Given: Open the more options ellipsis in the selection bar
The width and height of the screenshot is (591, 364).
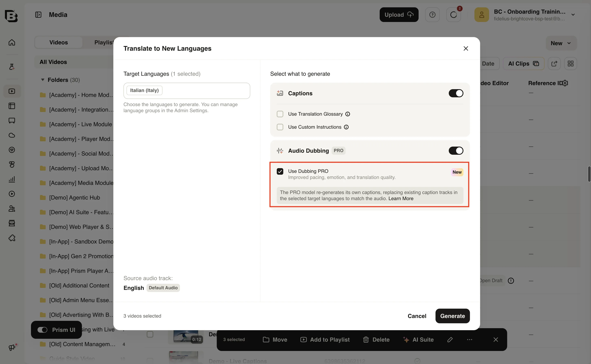Looking at the screenshot, I should 470,339.
